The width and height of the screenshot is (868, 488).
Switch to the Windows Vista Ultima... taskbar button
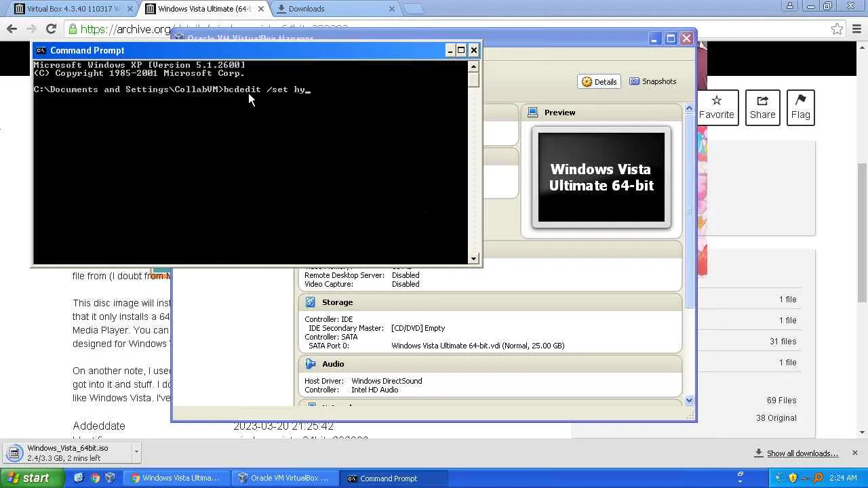(176, 479)
